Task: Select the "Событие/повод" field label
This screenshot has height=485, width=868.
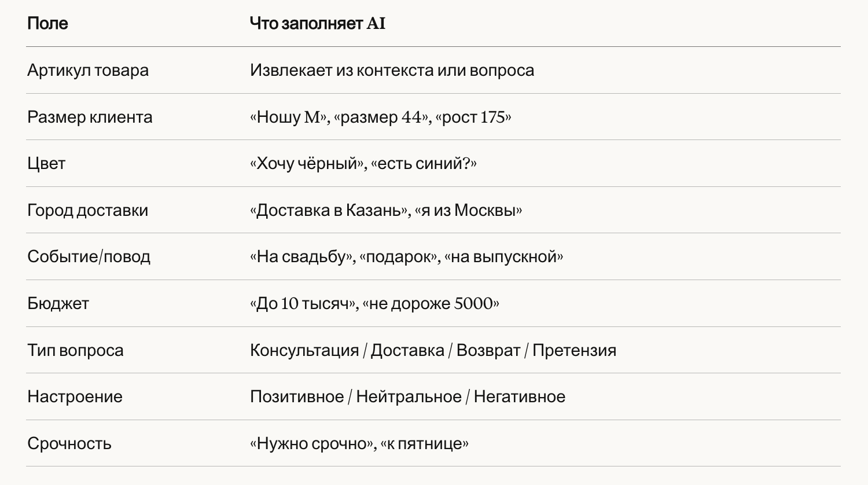Action: [x=89, y=257]
